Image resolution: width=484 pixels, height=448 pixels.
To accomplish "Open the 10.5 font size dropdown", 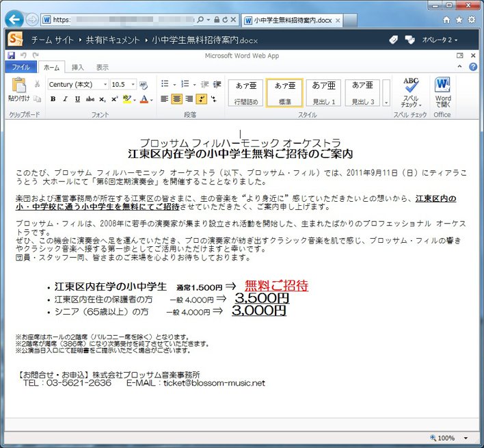I will pyautogui.click(x=133, y=85).
